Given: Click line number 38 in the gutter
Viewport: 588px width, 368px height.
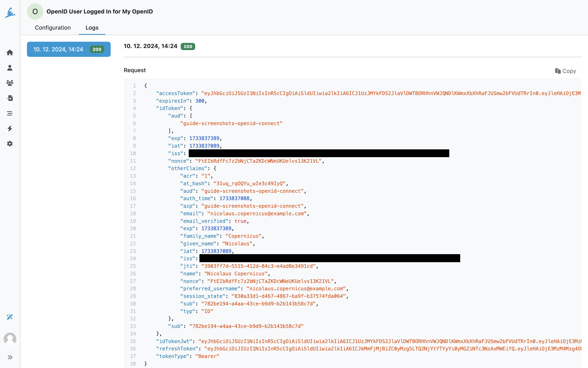Looking at the screenshot, I should 133,364.
